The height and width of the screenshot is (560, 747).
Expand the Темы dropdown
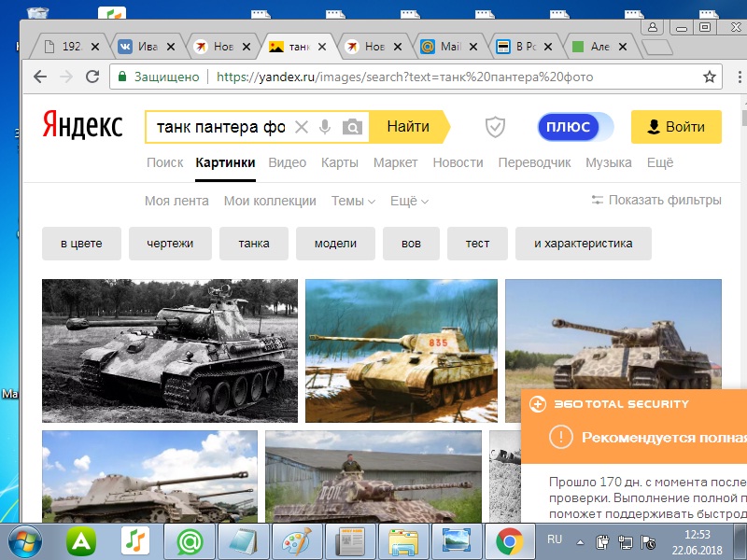[353, 201]
